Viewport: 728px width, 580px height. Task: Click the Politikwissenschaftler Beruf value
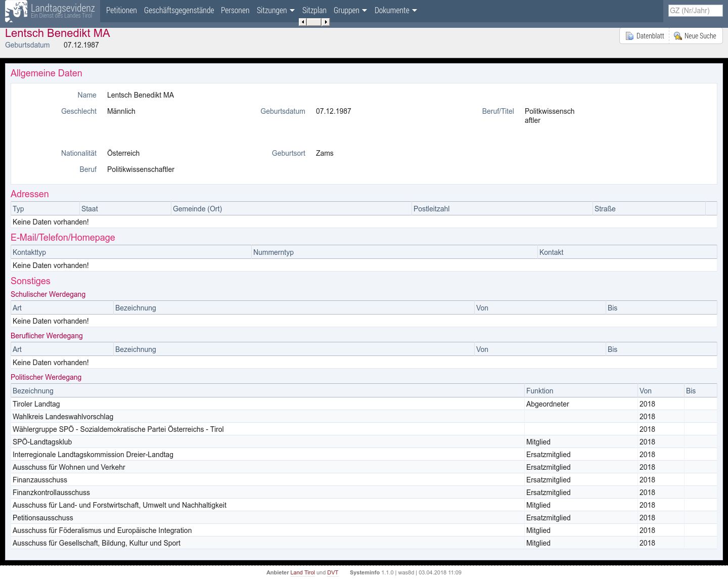coord(141,169)
